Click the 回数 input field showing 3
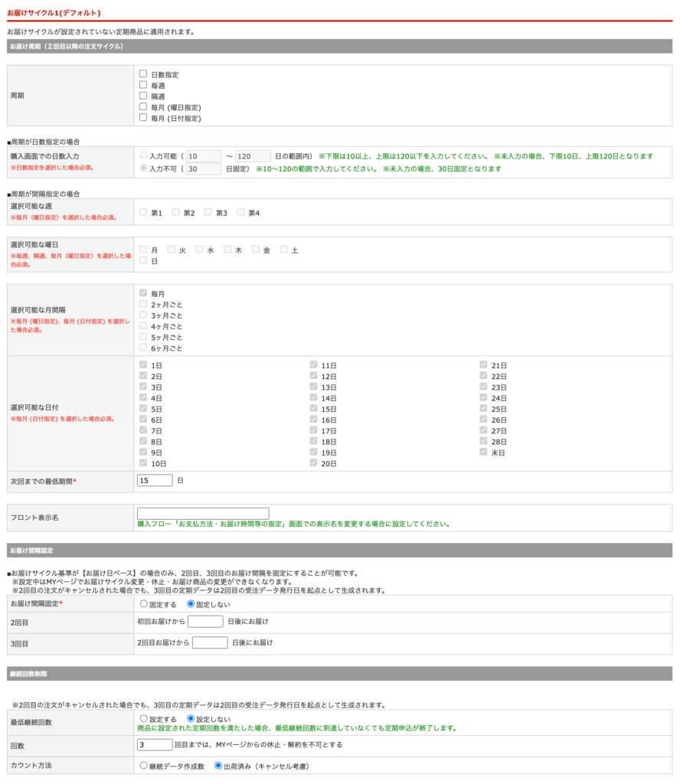Screen dimensions: 680x784 155,744
